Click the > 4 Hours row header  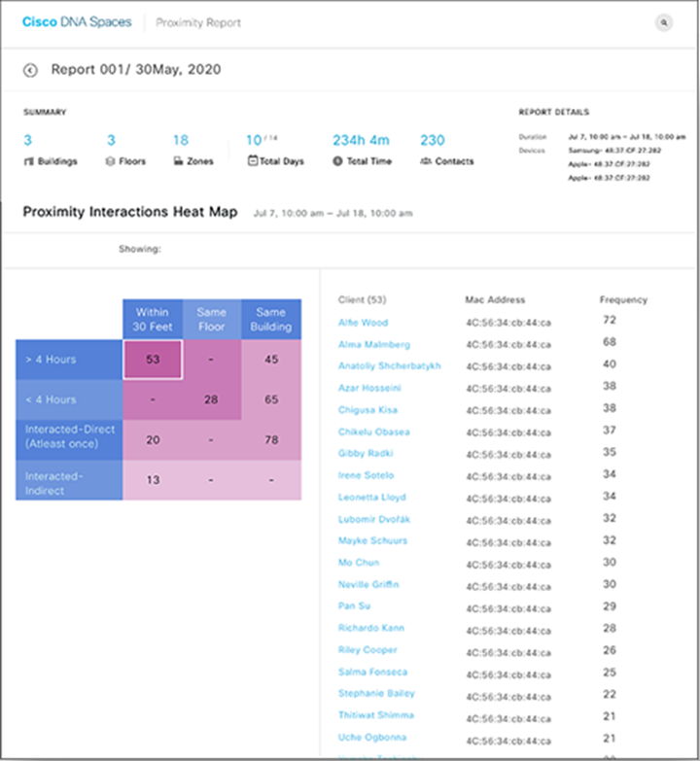69,360
